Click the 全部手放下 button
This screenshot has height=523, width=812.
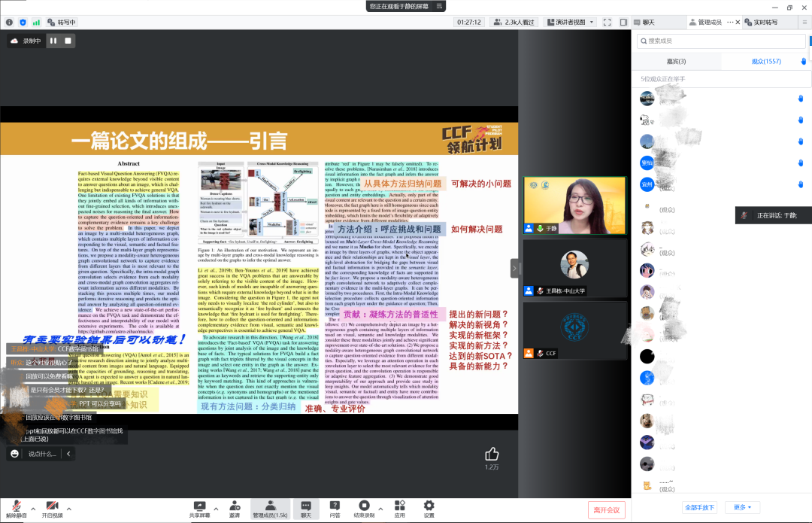point(700,507)
